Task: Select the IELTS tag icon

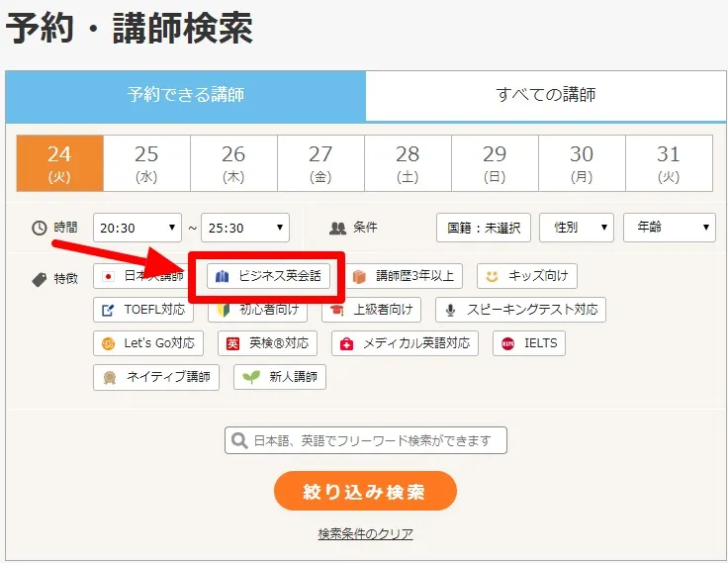Action: pos(508,343)
